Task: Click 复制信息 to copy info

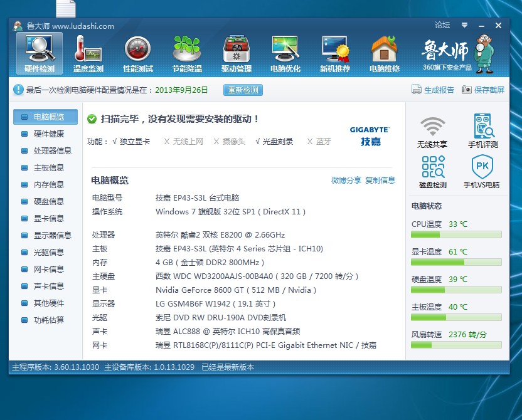Action: tap(380, 181)
